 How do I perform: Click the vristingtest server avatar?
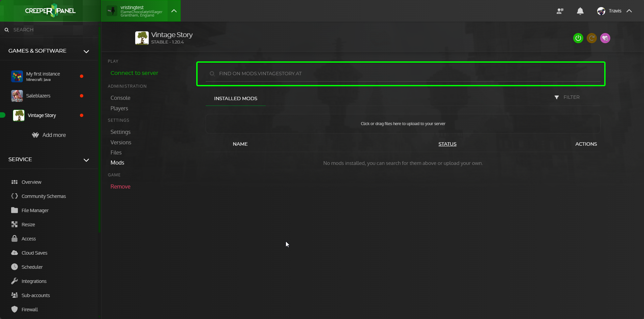pyautogui.click(x=112, y=11)
